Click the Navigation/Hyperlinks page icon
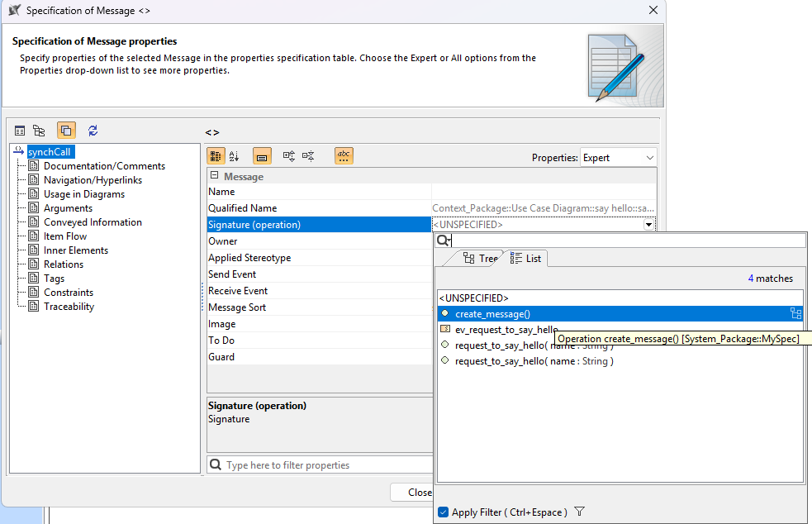The image size is (812, 524). [34, 179]
